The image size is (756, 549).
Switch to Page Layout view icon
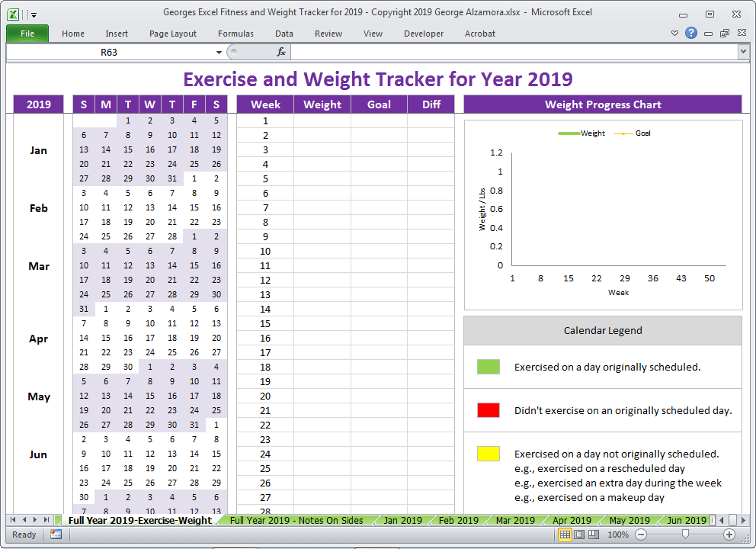pos(579,535)
